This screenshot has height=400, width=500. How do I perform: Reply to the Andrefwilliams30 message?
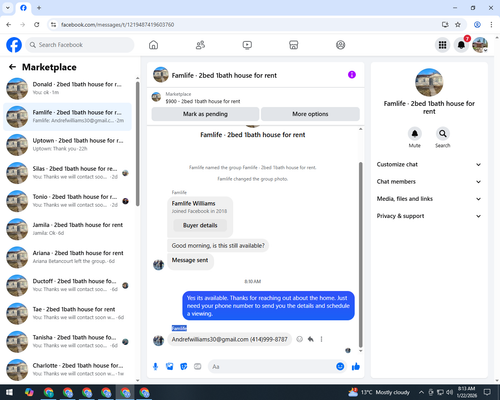(311, 339)
